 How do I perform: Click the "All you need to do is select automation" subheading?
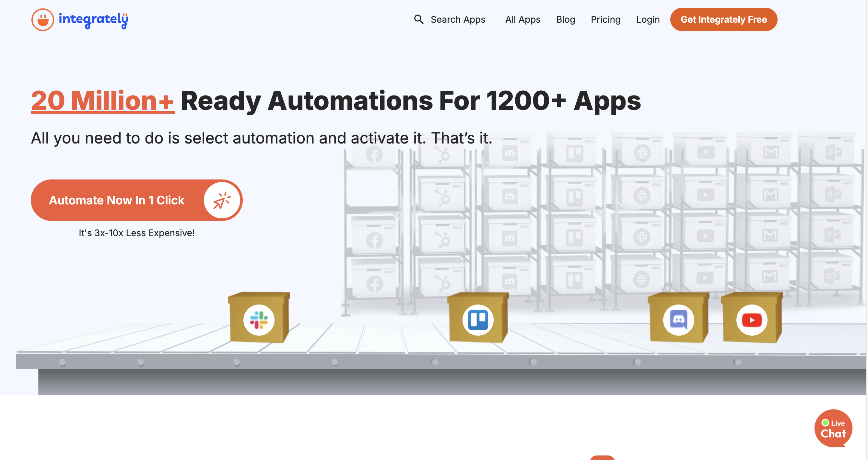tap(262, 138)
